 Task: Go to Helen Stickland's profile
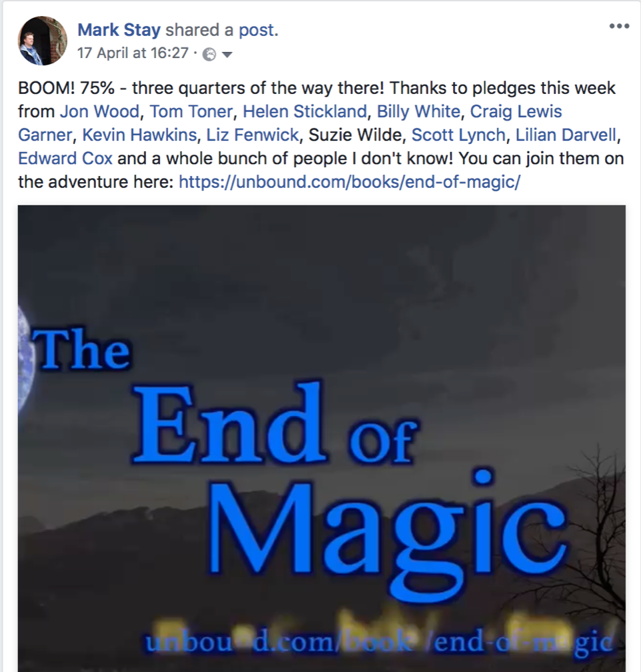point(305,111)
